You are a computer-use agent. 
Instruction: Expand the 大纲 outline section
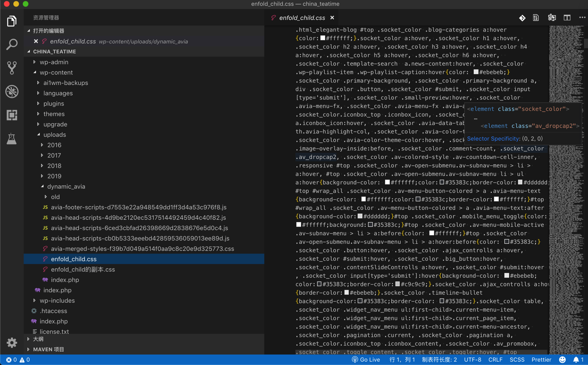pos(144,340)
